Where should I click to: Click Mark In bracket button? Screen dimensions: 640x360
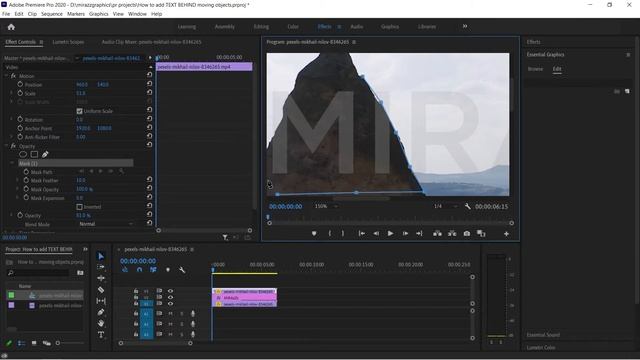pyautogui.click(x=329, y=233)
